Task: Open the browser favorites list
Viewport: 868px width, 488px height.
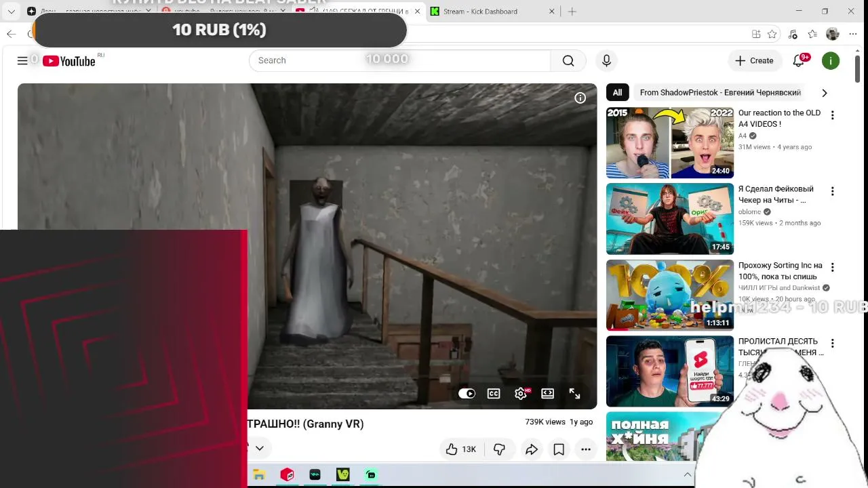Action: tap(812, 34)
